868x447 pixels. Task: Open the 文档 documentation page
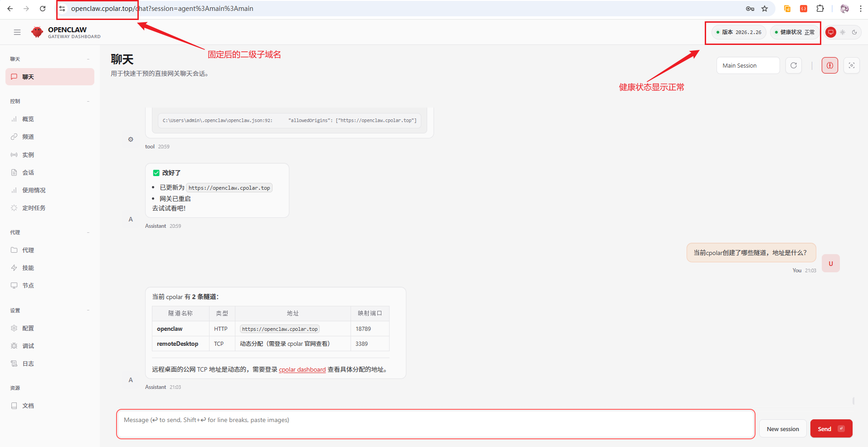tap(28, 405)
